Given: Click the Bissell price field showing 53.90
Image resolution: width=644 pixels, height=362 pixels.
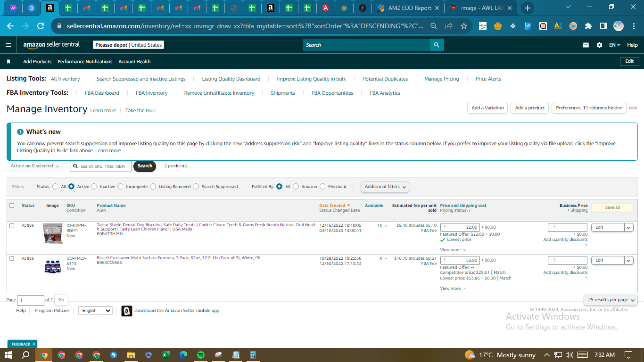Looking at the screenshot, I should [x=460, y=260].
